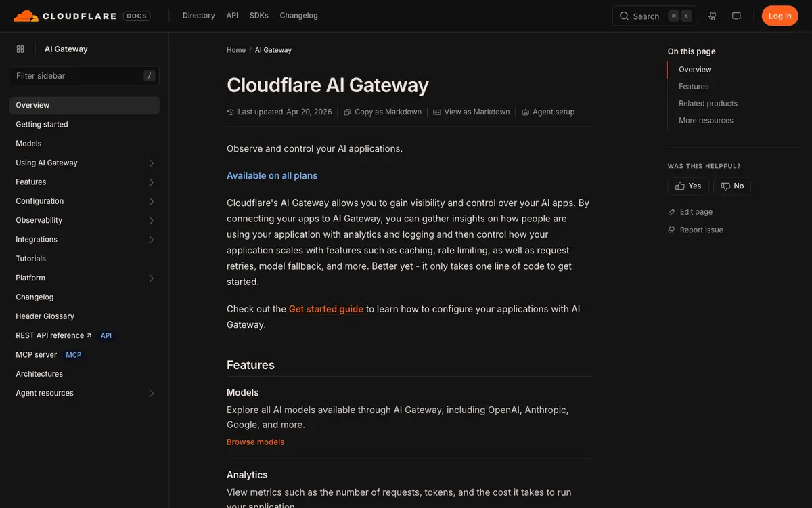Click the Copy as Markdown icon

pyautogui.click(x=347, y=112)
